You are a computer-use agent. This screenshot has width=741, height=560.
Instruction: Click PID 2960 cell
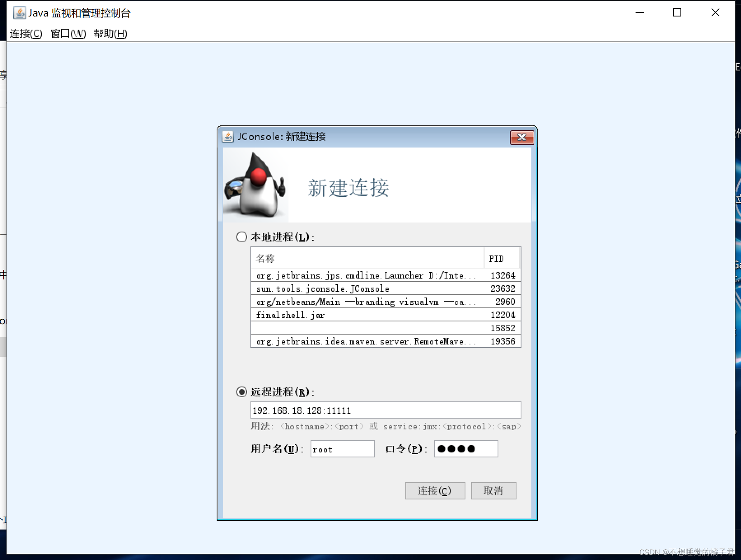click(503, 302)
